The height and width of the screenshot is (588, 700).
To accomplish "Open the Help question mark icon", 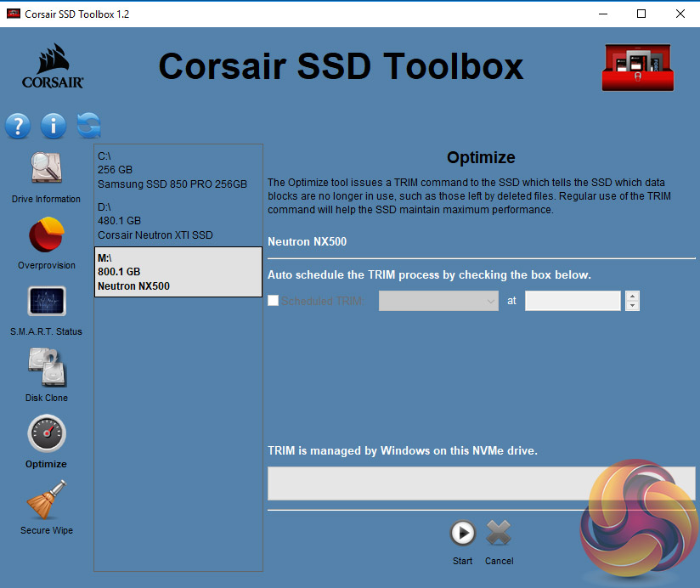I will (18, 127).
